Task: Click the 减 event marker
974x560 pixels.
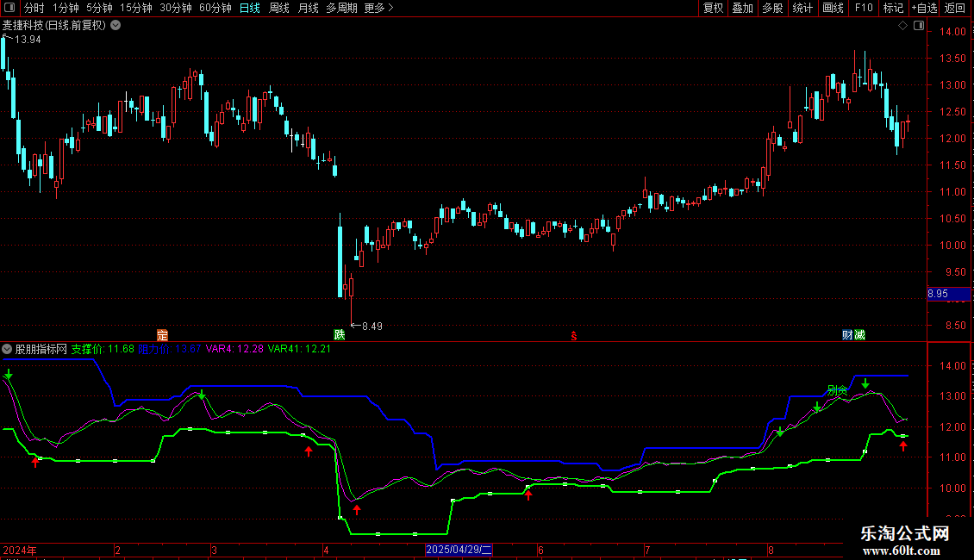Action: pos(859,335)
